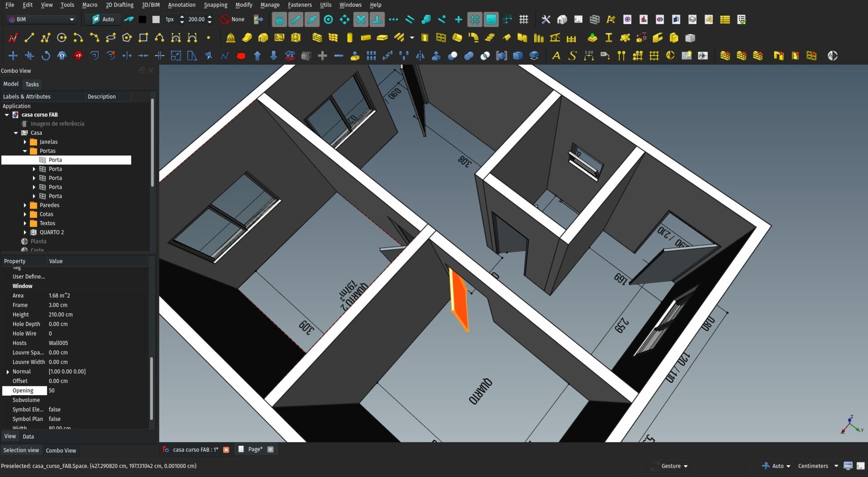
Task: Expand the Normal property row
Action: tap(8, 372)
